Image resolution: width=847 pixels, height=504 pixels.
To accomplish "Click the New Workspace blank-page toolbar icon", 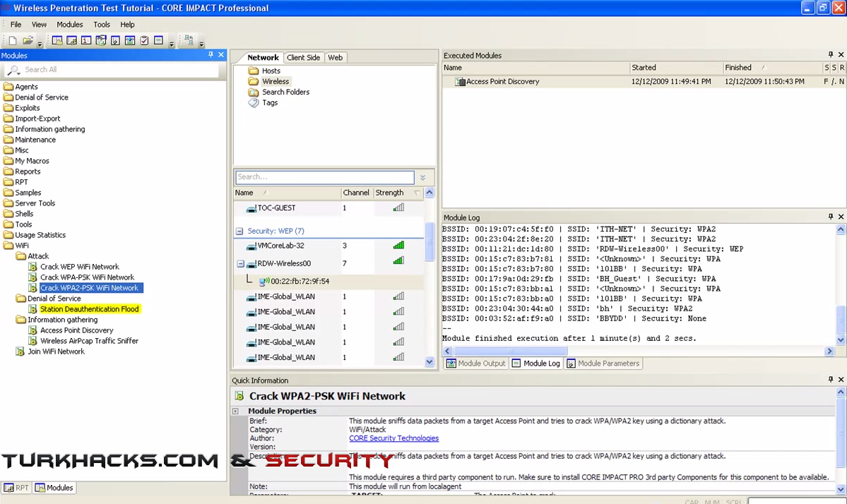I will (x=13, y=40).
